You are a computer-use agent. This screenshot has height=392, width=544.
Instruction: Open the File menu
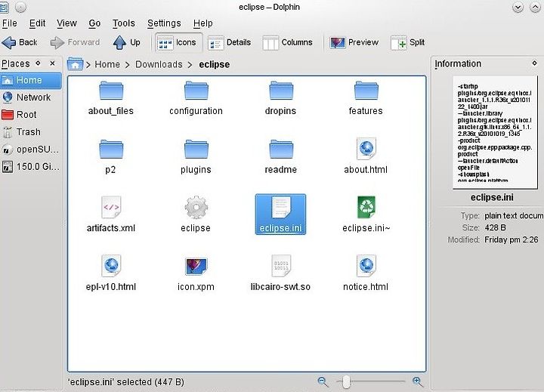coord(9,23)
